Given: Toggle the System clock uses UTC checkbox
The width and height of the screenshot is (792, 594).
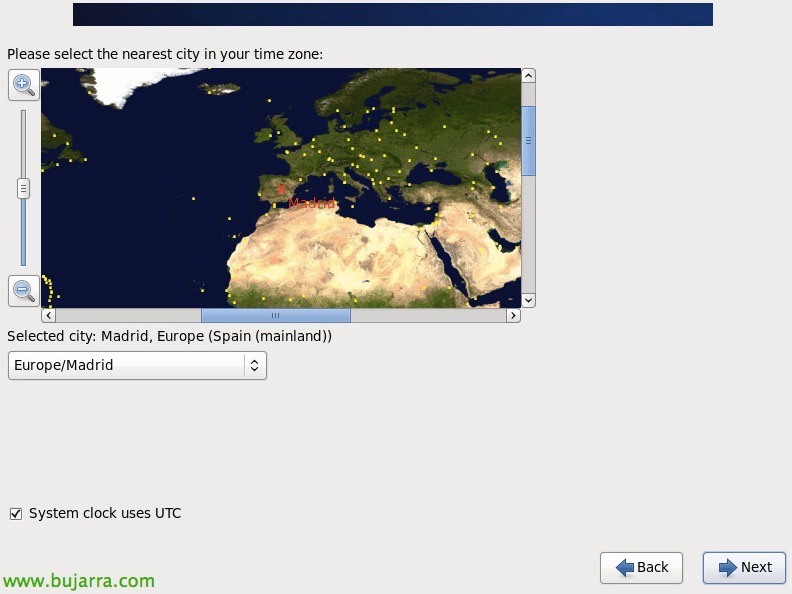Looking at the screenshot, I should point(15,513).
